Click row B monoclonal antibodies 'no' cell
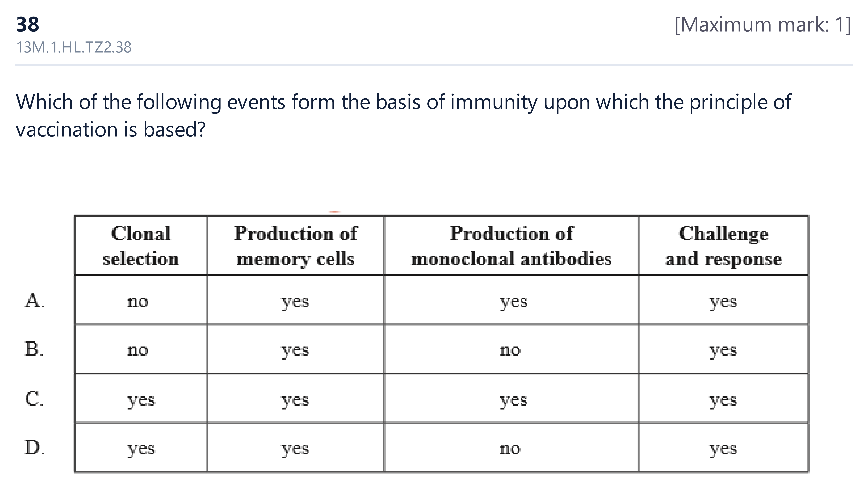Image resolution: width=868 pixels, height=490 pixels. pos(511,349)
